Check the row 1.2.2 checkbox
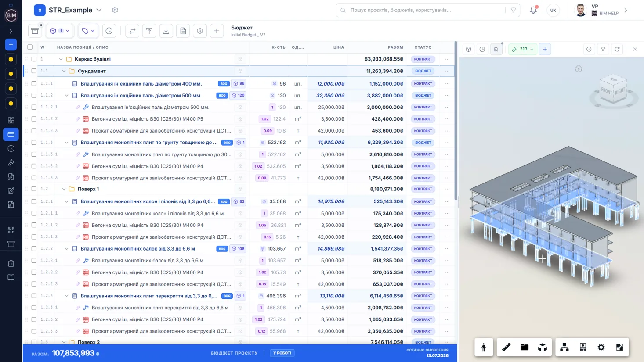The width and height of the screenshot is (644, 362). 34,249
